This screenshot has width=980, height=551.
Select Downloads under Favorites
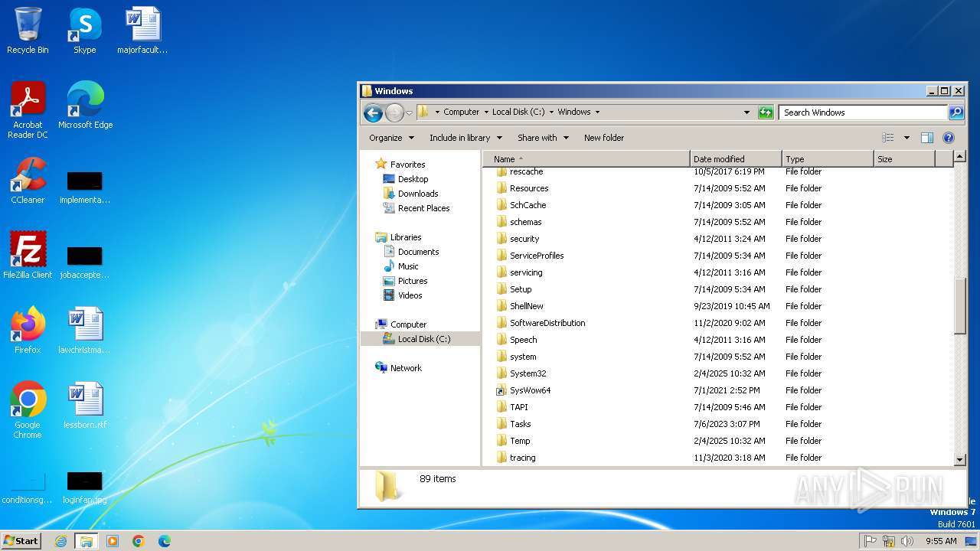(417, 194)
